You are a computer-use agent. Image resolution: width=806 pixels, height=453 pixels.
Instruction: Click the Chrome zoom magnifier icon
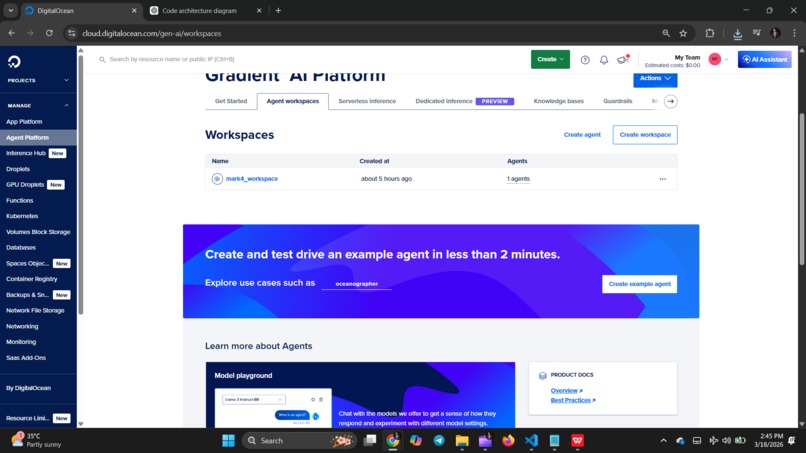coord(666,33)
